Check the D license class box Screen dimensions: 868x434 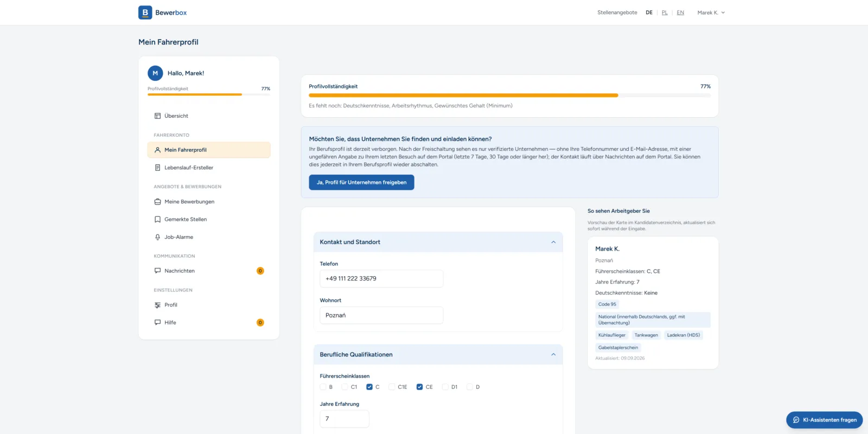click(470, 387)
